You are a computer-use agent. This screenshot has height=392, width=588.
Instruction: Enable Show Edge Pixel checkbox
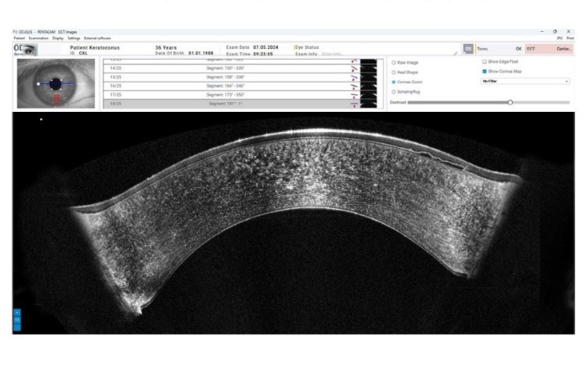(484, 62)
